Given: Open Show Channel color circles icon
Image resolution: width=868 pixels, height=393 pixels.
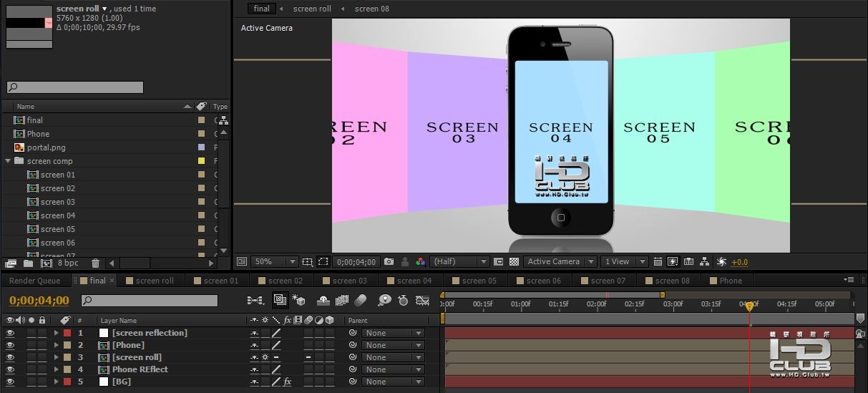Looking at the screenshot, I should coord(420,262).
